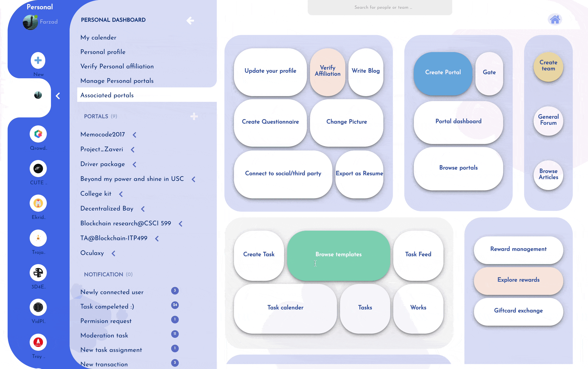Open Personal profile menu item
This screenshot has width=588, height=369.
103,52
